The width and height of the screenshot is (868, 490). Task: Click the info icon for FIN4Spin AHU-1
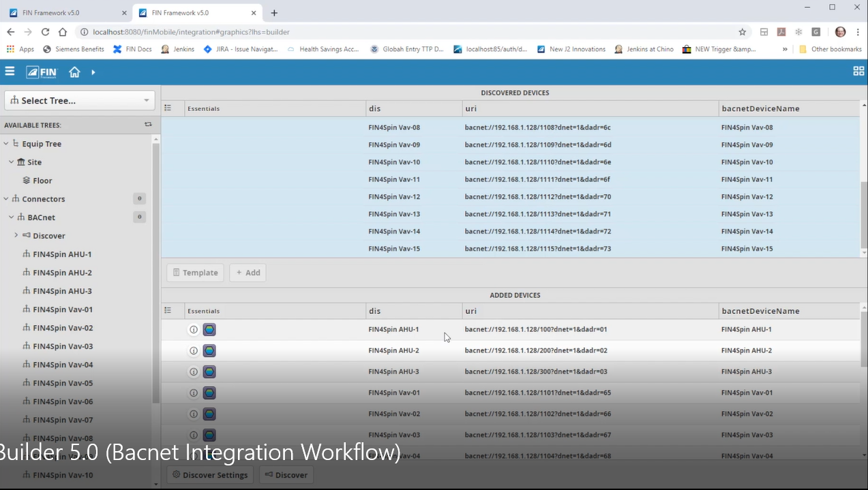tap(193, 329)
